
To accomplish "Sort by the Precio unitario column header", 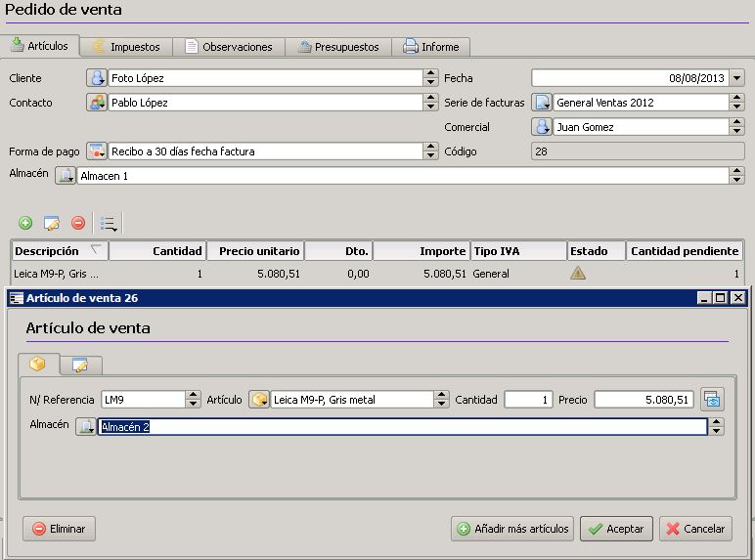I will pyautogui.click(x=255, y=251).
